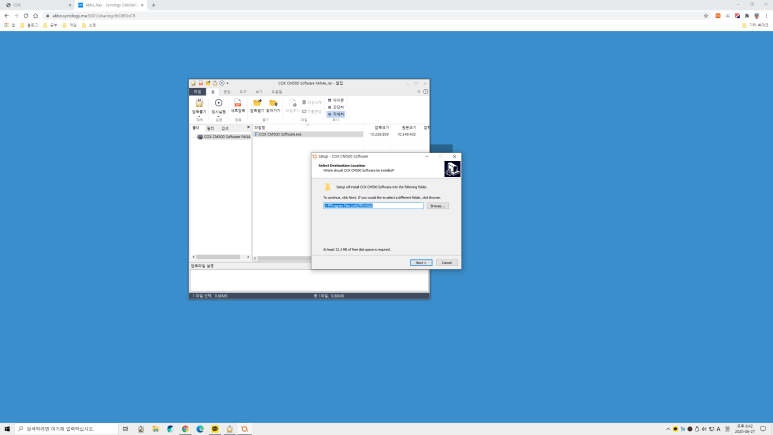Open the notification center icon

pos(763,429)
